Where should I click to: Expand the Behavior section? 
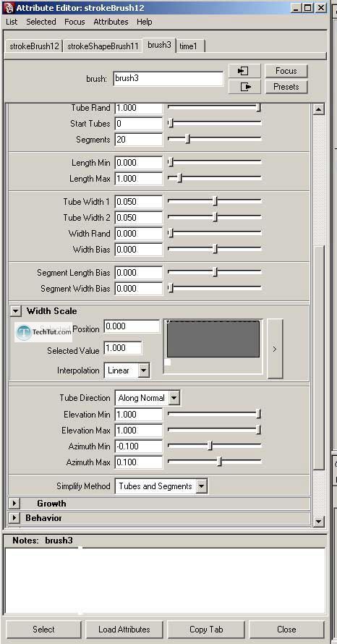(14, 518)
